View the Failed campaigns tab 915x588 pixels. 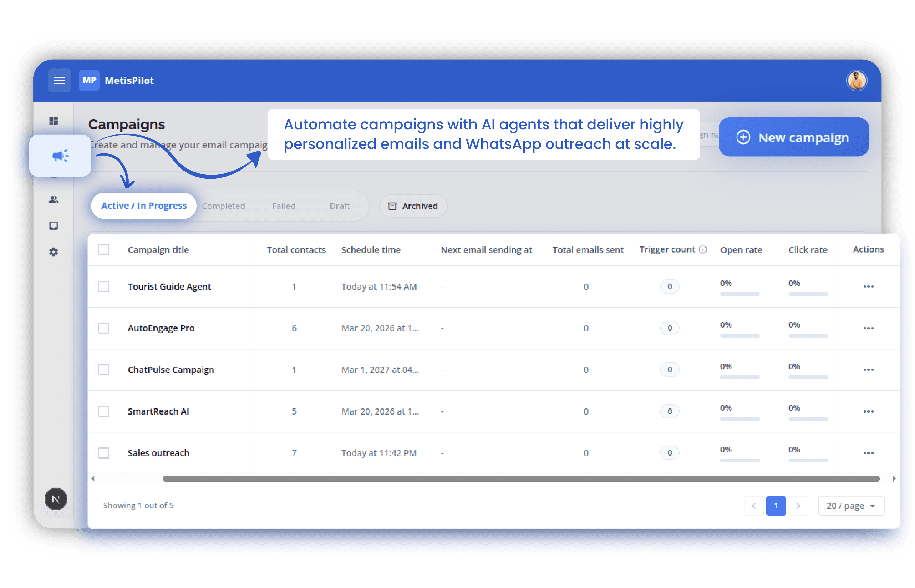[x=284, y=206]
